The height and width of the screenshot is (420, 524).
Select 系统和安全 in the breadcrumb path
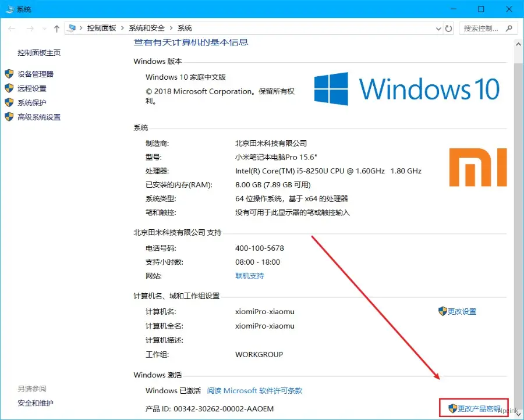point(147,28)
